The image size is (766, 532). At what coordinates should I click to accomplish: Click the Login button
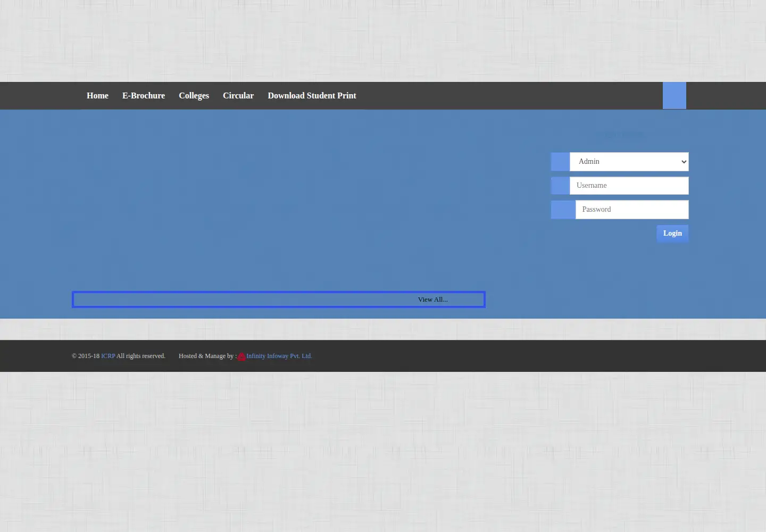[x=672, y=234]
